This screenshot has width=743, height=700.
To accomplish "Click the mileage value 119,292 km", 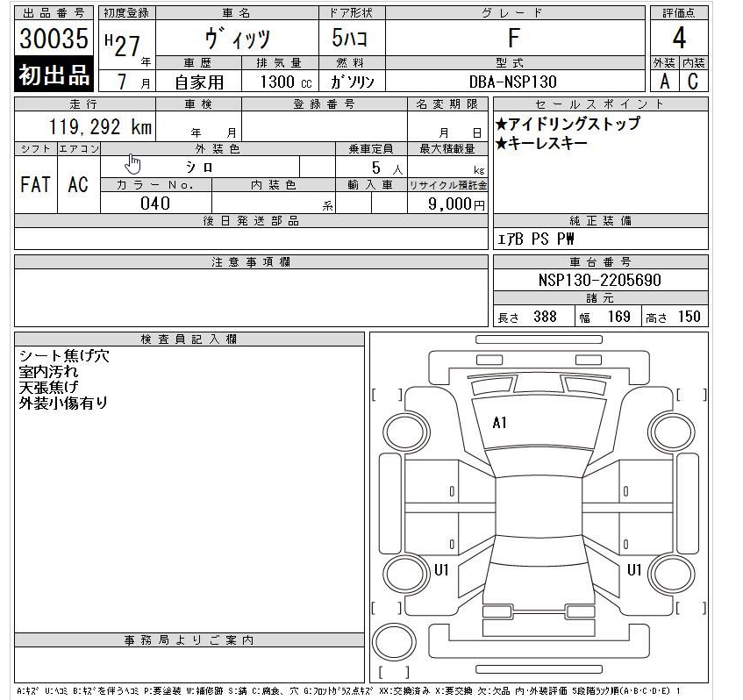I will (x=100, y=128).
